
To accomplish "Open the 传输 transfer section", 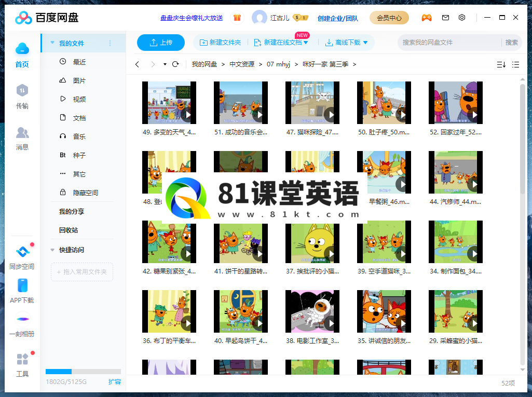I will coord(22,97).
